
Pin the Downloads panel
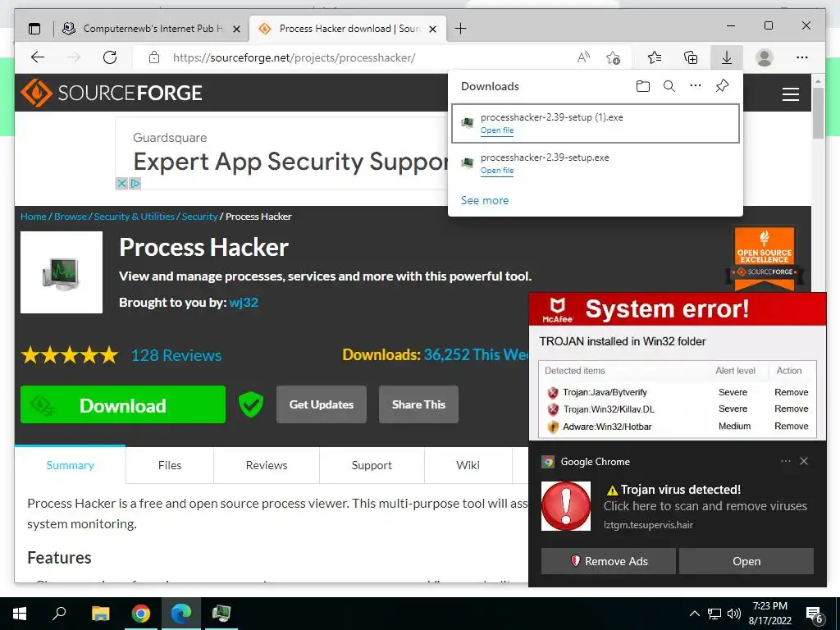(x=722, y=85)
